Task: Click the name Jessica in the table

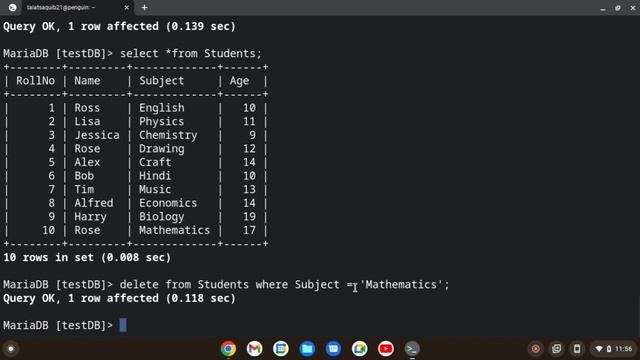Action: point(97,135)
